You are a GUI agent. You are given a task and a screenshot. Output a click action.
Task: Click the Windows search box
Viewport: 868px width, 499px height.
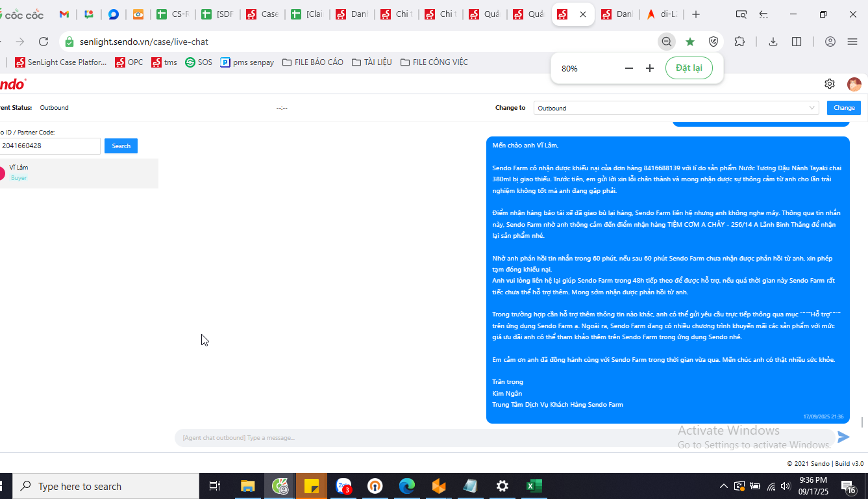[x=106, y=486]
